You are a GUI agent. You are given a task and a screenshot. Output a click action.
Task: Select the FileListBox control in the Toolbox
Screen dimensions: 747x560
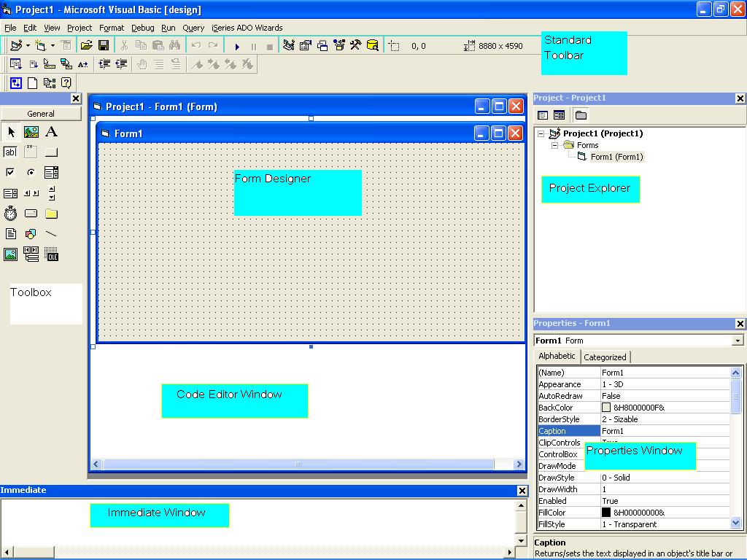click(x=10, y=234)
